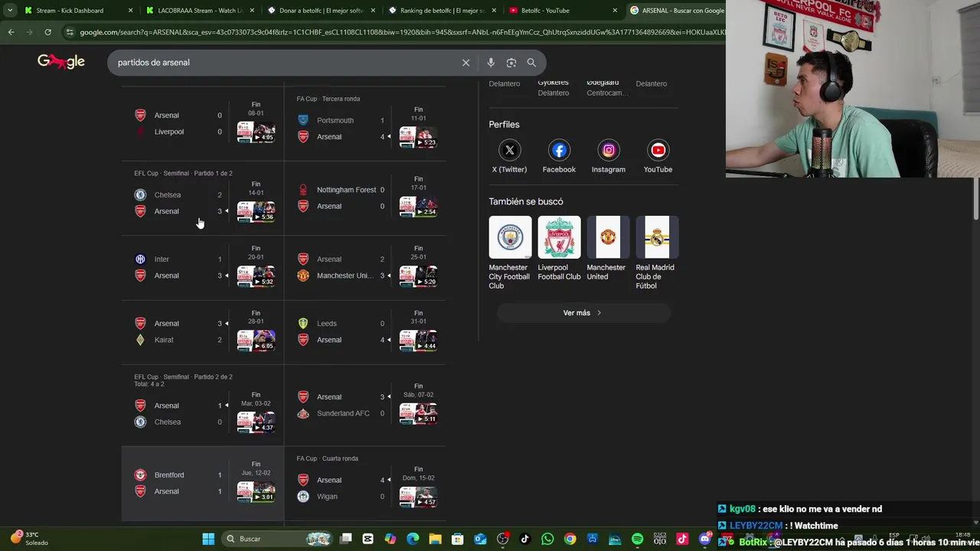Open the weather widget showing 33°C

29,539
